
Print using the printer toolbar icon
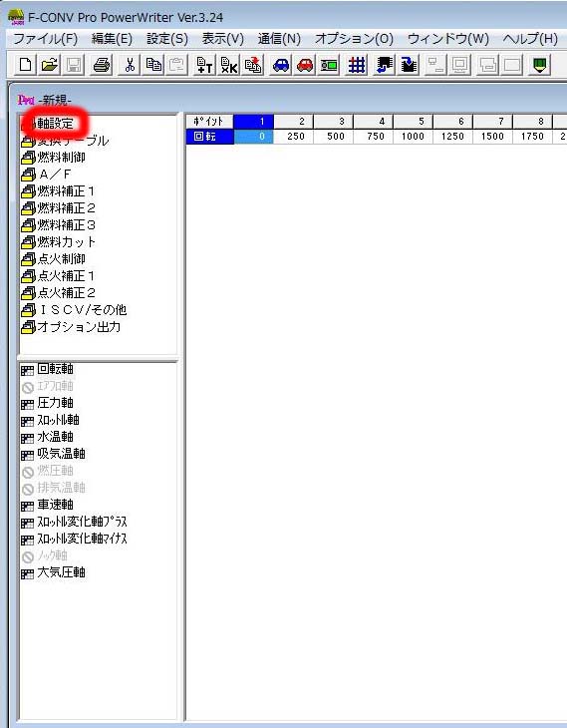click(x=102, y=65)
